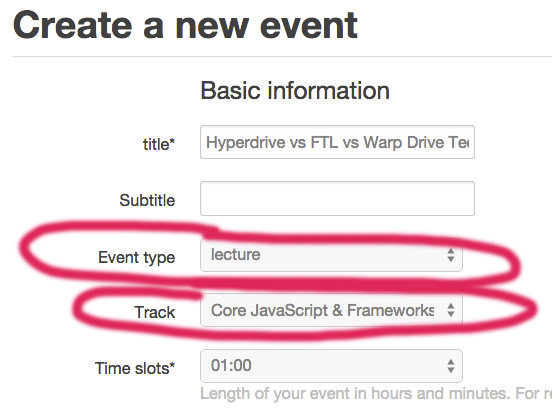This screenshot has width=552, height=412.
Task: Click the 'Basic information' section heading
Action: coord(295,90)
